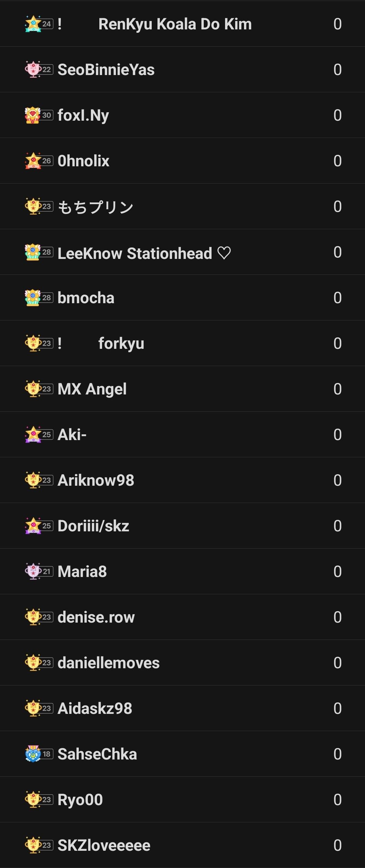Click the gold trophy badge beside MX Angel
The width and height of the screenshot is (365, 868).
(33, 389)
